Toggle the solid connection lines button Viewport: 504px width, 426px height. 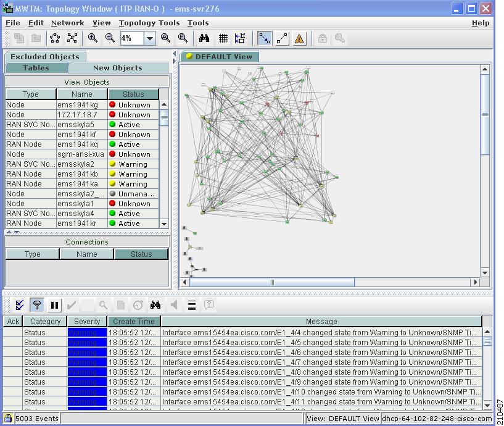point(265,39)
